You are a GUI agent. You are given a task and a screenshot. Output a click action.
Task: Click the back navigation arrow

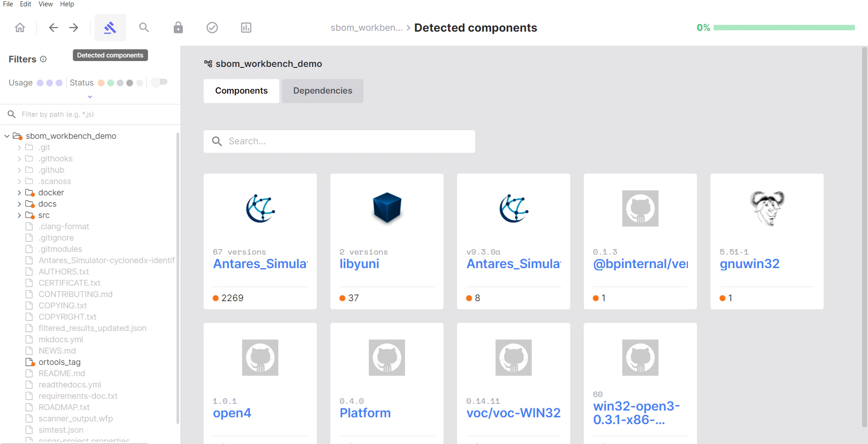click(x=53, y=28)
